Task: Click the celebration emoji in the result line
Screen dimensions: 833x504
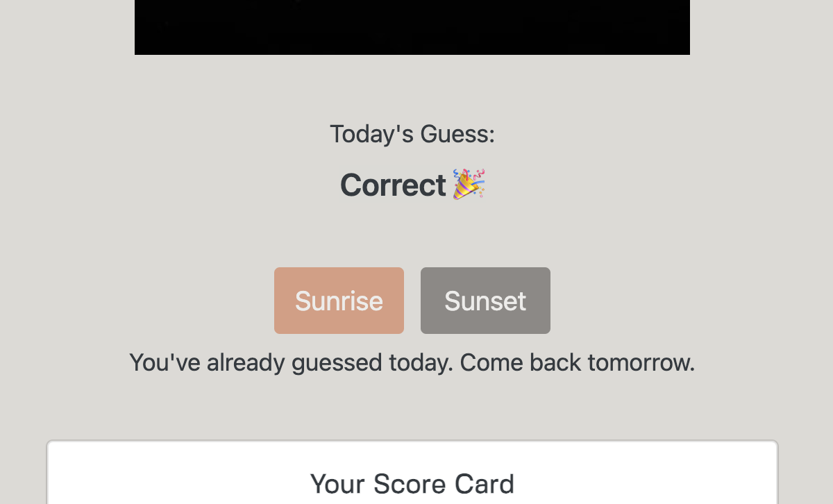Action: [469, 183]
